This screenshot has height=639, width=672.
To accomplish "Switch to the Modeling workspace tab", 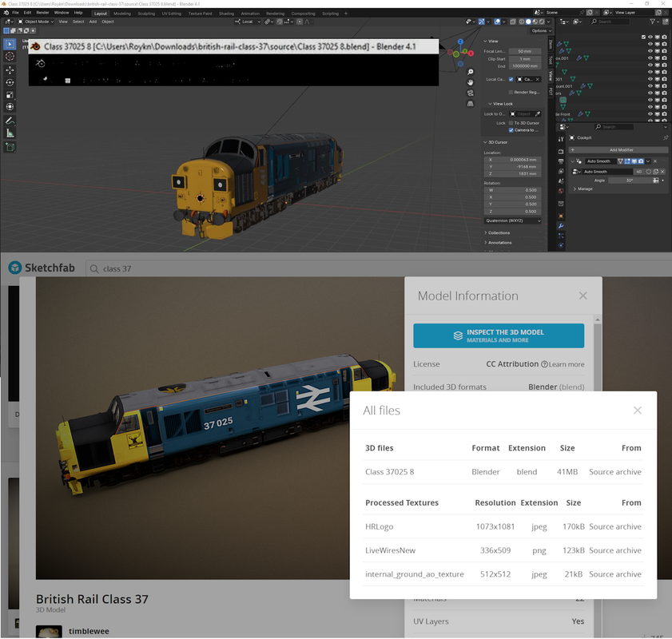I will [122, 14].
